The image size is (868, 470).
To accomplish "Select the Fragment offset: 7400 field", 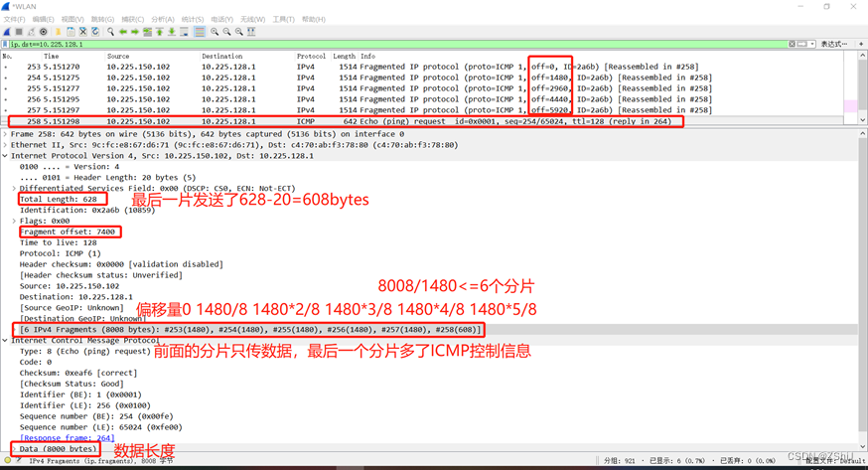I will point(67,232).
